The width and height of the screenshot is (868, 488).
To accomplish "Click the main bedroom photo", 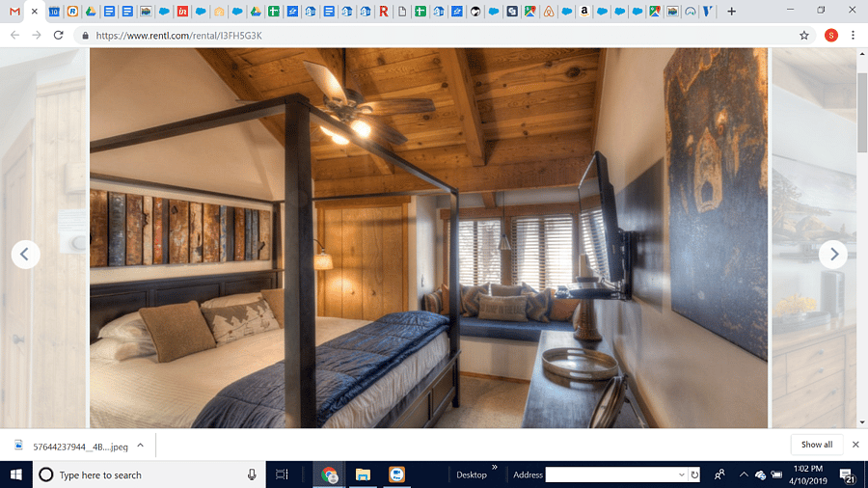I will pyautogui.click(x=428, y=238).
